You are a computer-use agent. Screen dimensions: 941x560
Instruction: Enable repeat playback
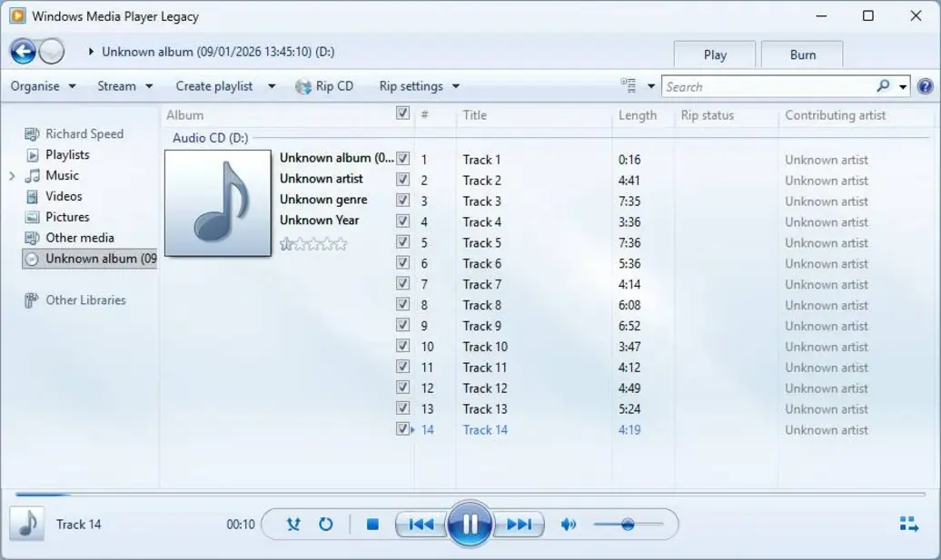[326, 524]
